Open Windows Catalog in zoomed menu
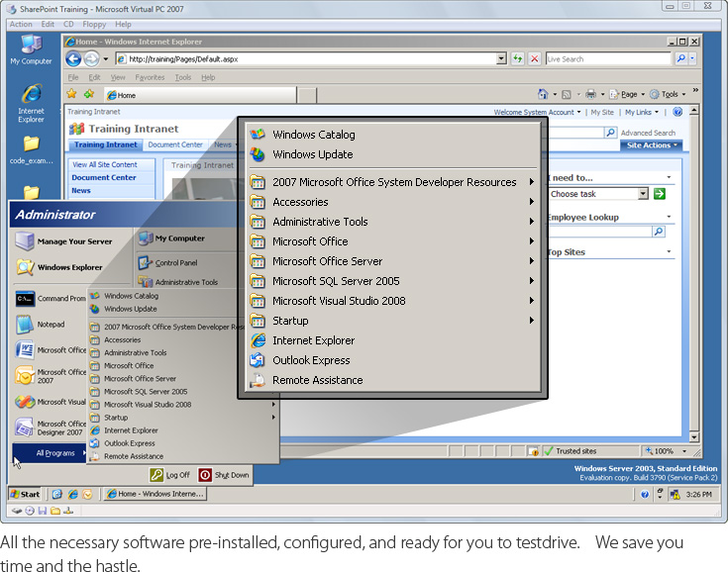 tap(394, 135)
